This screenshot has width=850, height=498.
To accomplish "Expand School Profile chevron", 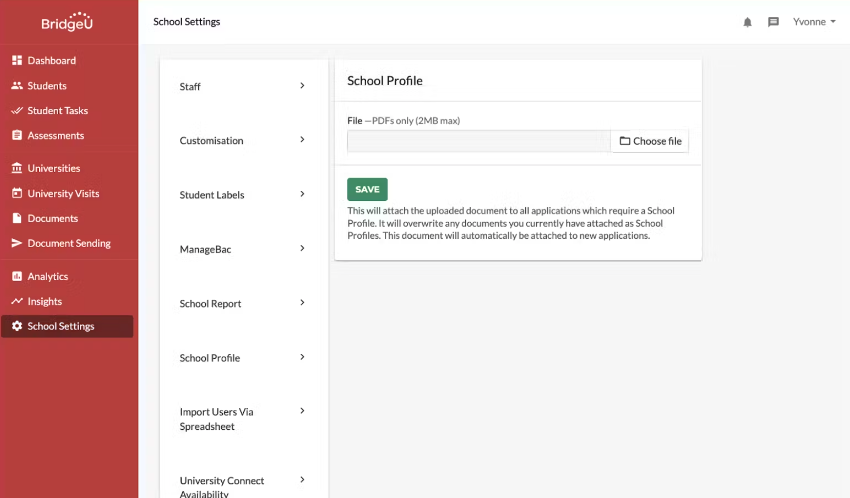I will [302, 357].
